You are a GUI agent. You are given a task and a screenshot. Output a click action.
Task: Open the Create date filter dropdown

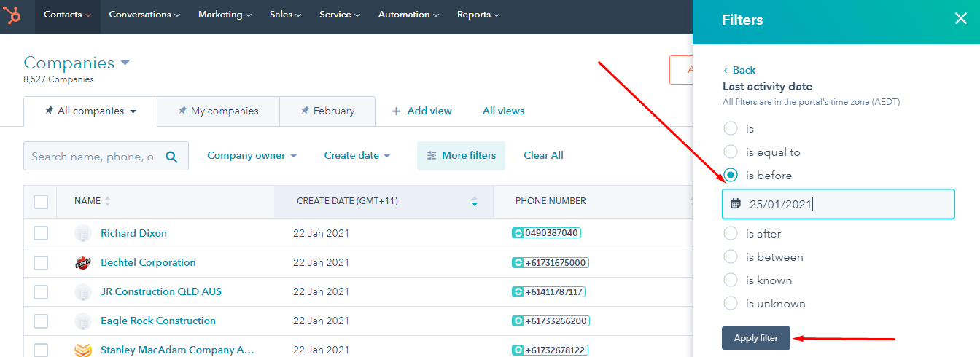357,156
